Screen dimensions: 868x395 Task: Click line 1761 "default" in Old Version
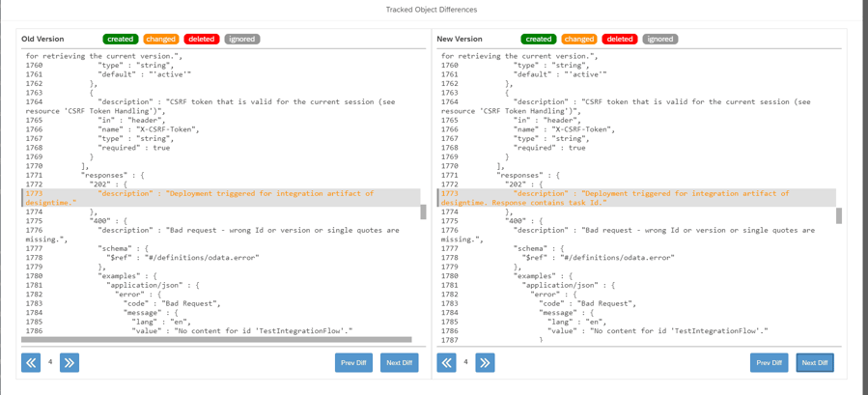[145, 74]
